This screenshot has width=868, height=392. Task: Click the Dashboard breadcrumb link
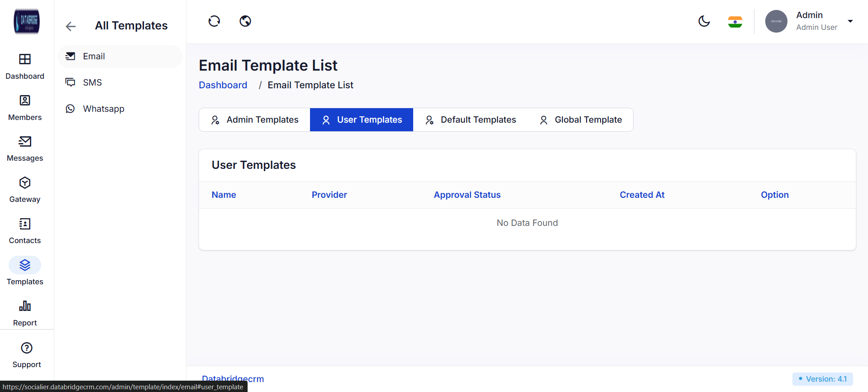coord(223,85)
